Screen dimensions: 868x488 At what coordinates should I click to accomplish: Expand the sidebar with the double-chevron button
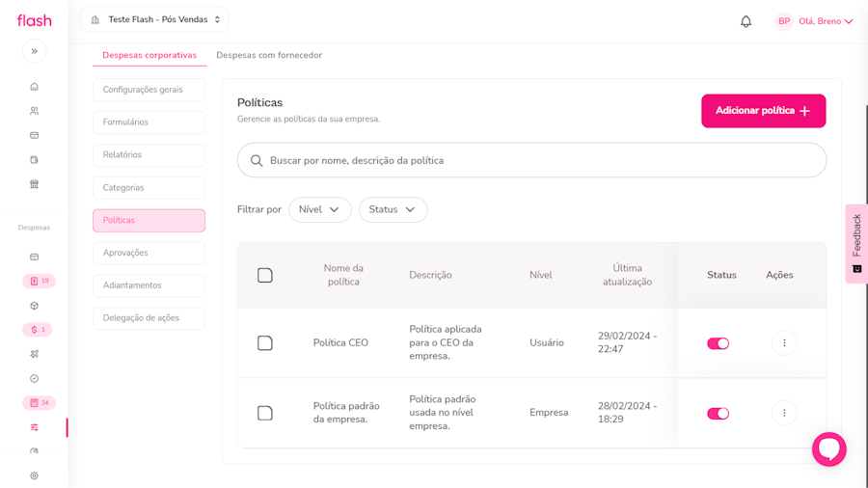click(x=34, y=51)
